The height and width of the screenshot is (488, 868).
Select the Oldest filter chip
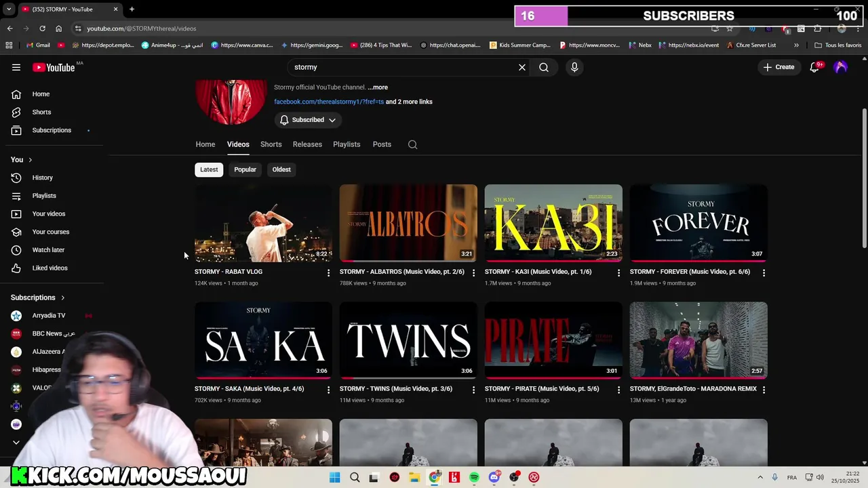(x=281, y=169)
